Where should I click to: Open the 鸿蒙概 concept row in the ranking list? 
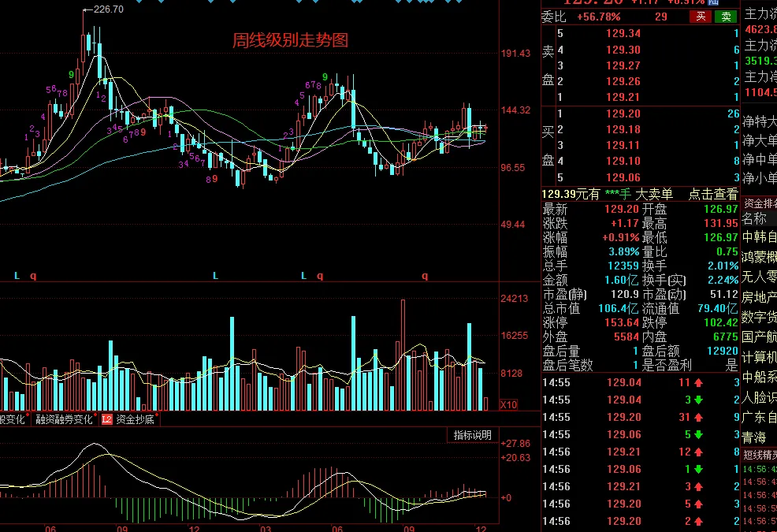pyautogui.click(x=759, y=257)
